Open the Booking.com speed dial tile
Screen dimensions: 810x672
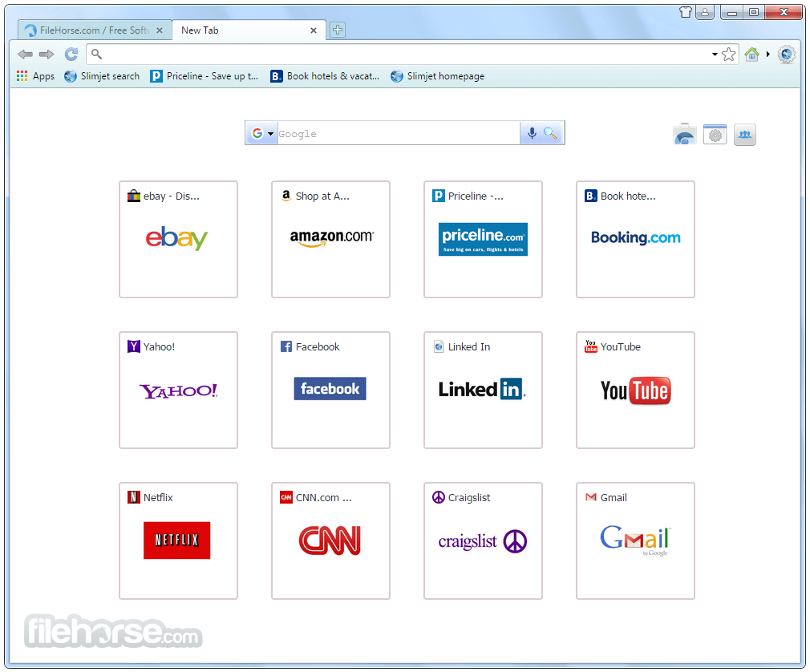tap(635, 239)
